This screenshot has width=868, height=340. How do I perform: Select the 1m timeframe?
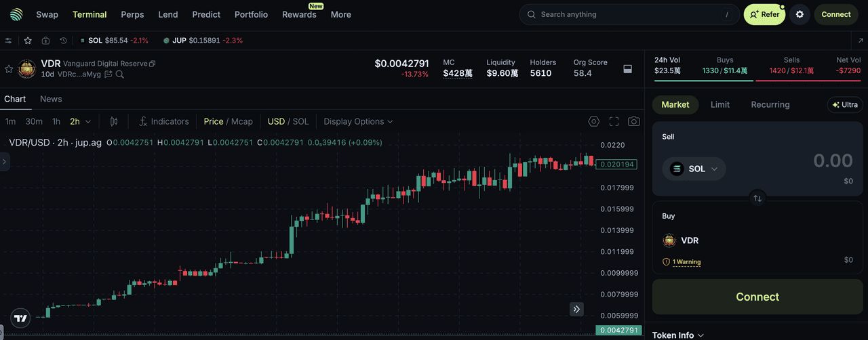click(x=11, y=121)
